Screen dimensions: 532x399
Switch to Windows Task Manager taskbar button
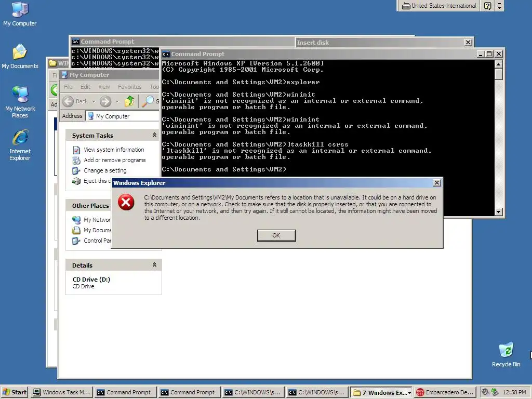(62, 392)
